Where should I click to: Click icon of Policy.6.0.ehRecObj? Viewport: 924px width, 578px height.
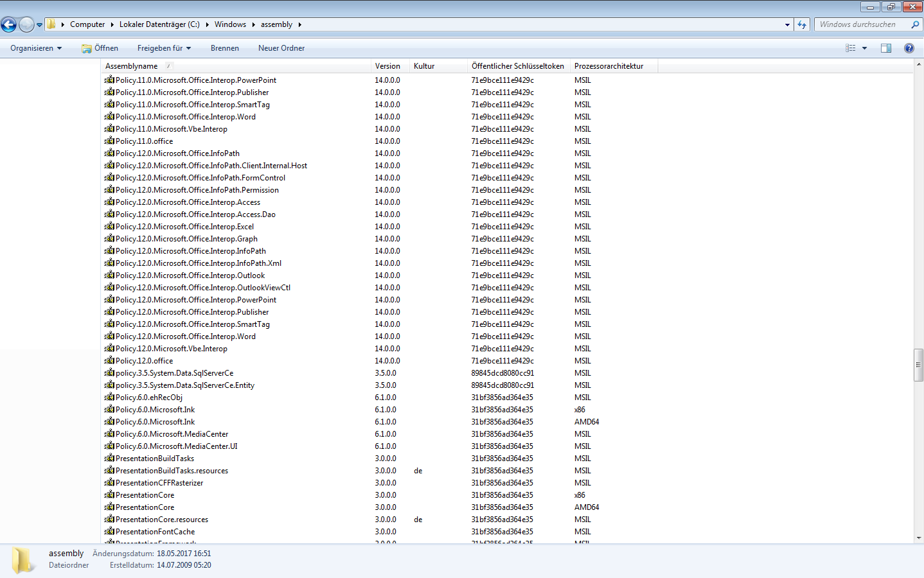pos(109,397)
